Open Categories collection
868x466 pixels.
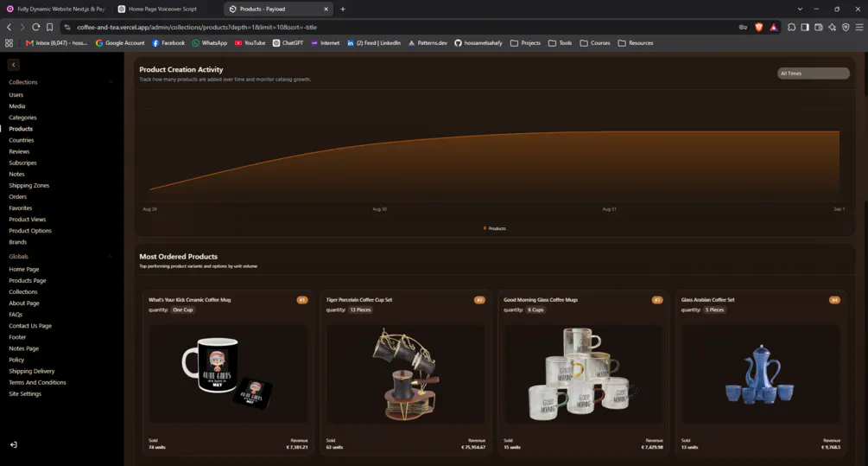22,118
